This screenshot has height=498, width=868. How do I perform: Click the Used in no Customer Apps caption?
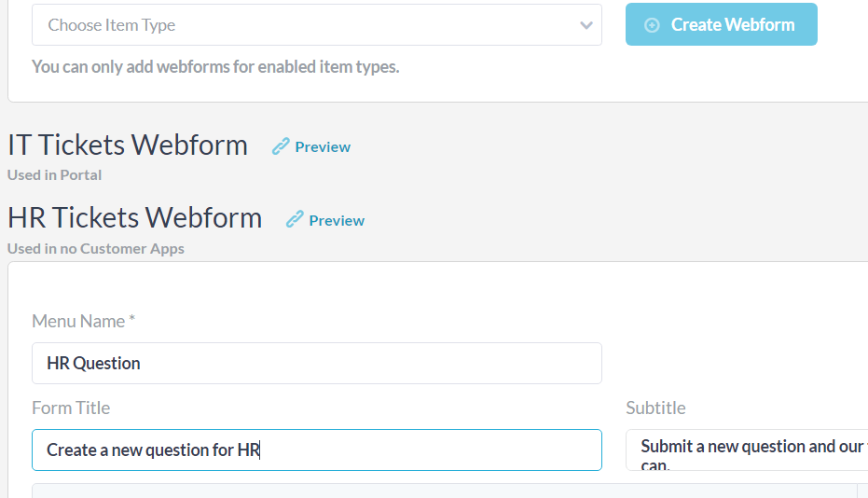(x=95, y=248)
